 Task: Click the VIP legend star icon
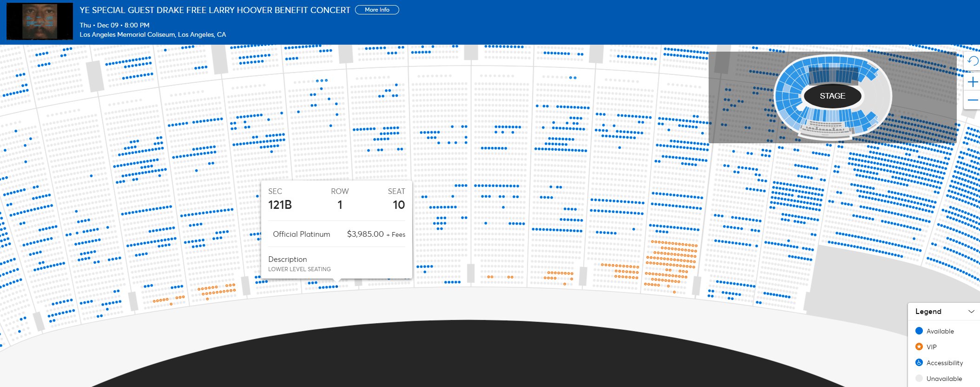pyautogui.click(x=919, y=347)
